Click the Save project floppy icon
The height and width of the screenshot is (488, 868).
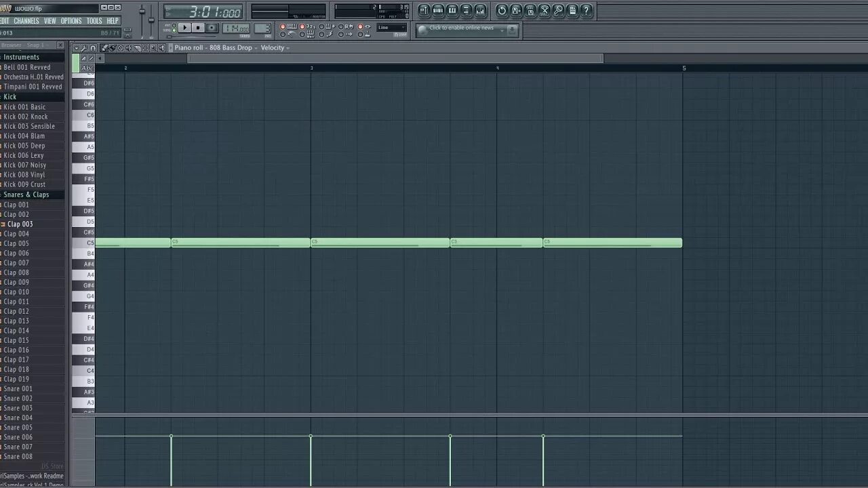(x=516, y=10)
